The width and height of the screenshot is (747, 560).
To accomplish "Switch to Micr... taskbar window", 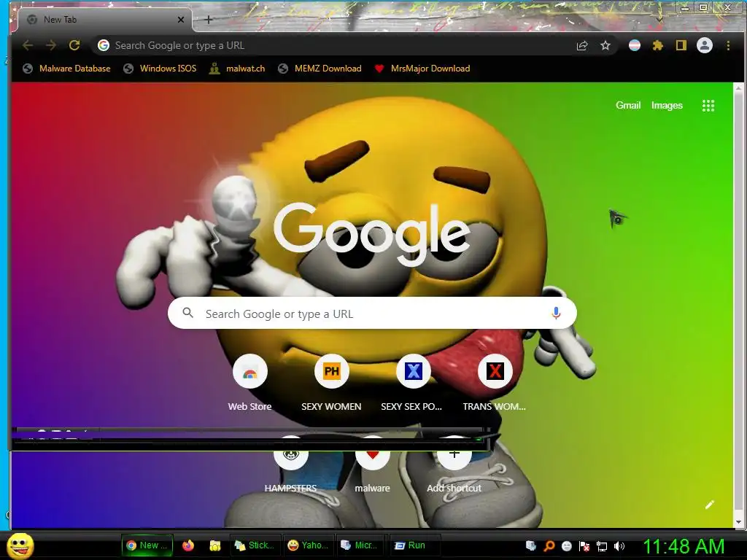I will click(360, 545).
